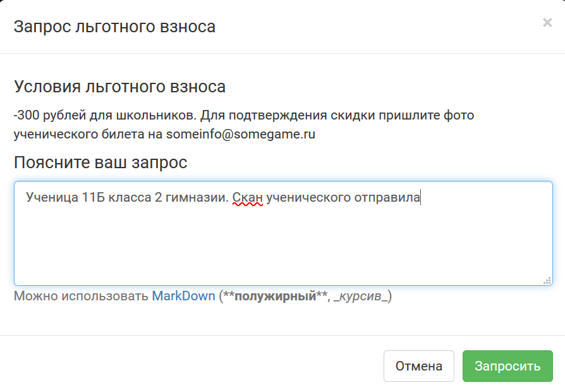Click the text area resize handle
This screenshot has height=392, width=565.
pyautogui.click(x=547, y=280)
